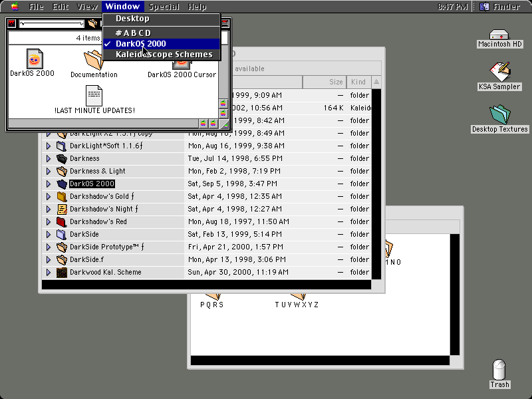Click the date Sat, Sep 5, 1998, 3:47 PM
The image size is (532, 399).
pyautogui.click(x=232, y=184)
